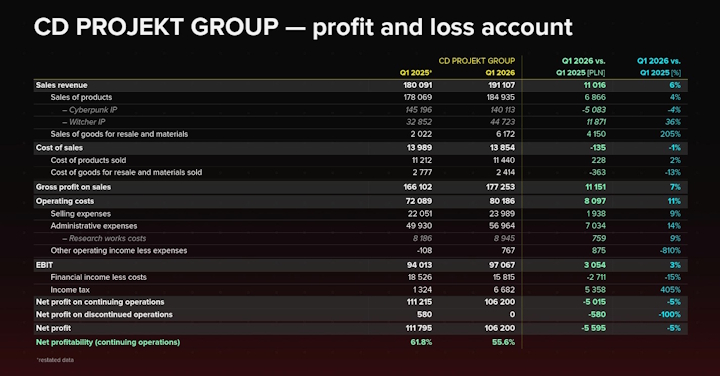Select the Net profitability (continuing operations) label
Screen dimensions: 720x376
108,342
